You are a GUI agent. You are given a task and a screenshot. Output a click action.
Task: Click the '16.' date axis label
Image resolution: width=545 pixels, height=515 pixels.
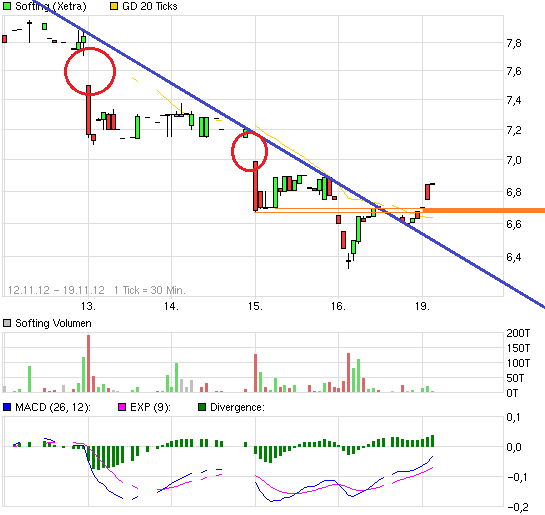(x=339, y=306)
